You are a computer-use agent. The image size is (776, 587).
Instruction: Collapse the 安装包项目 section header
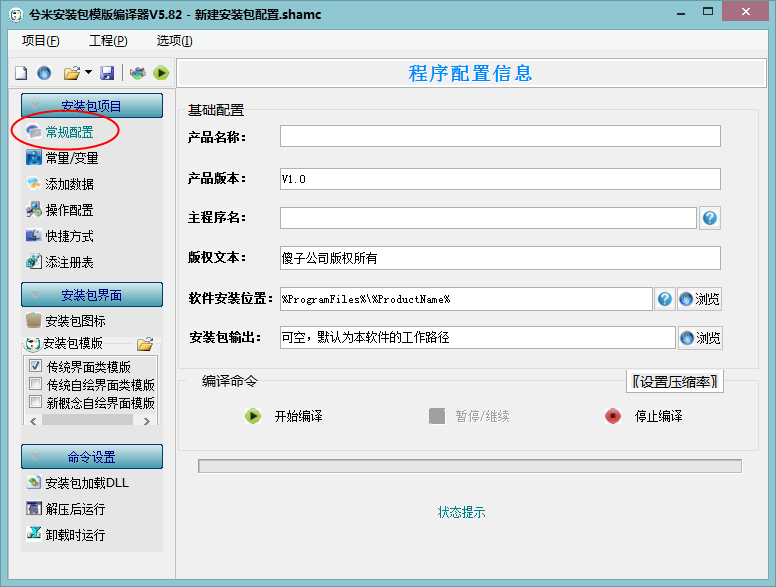click(92, 105)
